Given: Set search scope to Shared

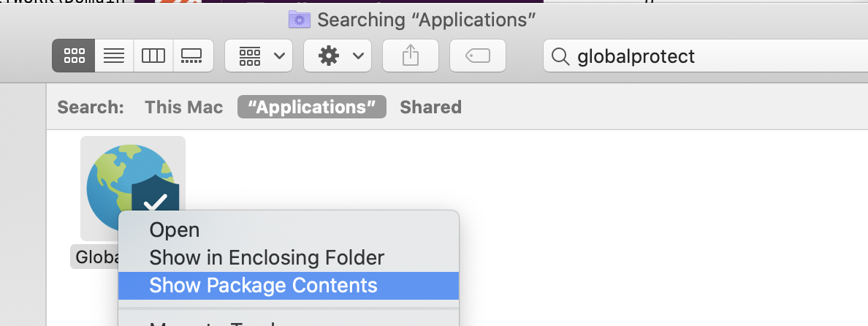Looking at the screenshot, I should (x=430, y=107).
